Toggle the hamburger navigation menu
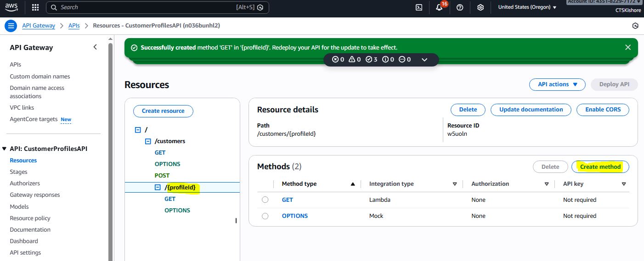Viewport: 644px width, 261px height. [11, 26]
